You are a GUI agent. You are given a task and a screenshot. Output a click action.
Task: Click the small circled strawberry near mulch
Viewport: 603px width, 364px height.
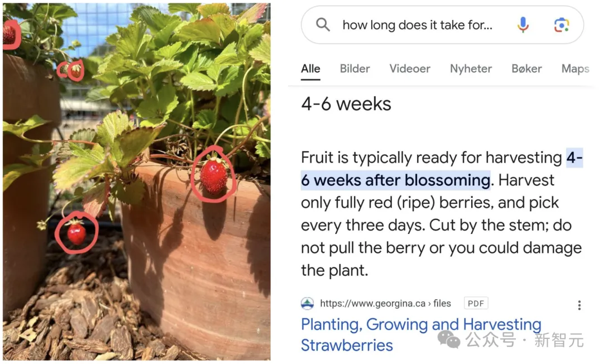coord(76,232)
